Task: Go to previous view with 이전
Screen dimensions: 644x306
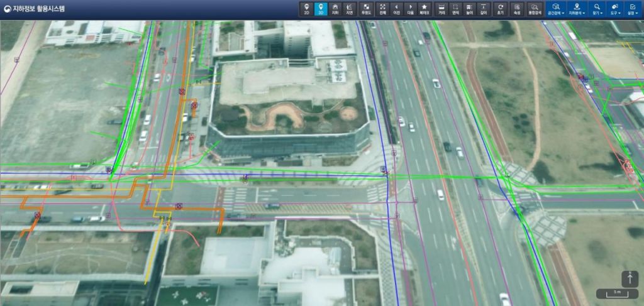Action: tap(396, 9)
